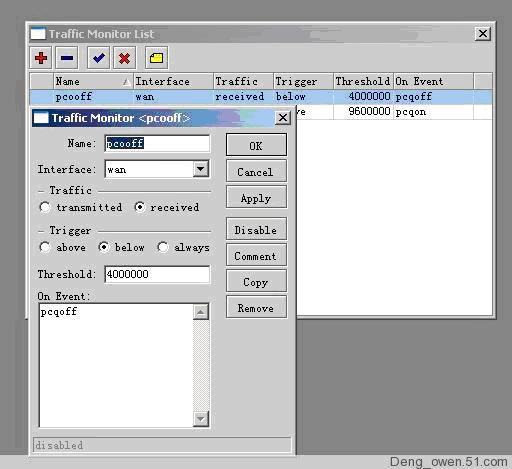This screenshot has width=512, height=469.
Task: Select the pcooff row in the monitor list
Action: point(261,97)
